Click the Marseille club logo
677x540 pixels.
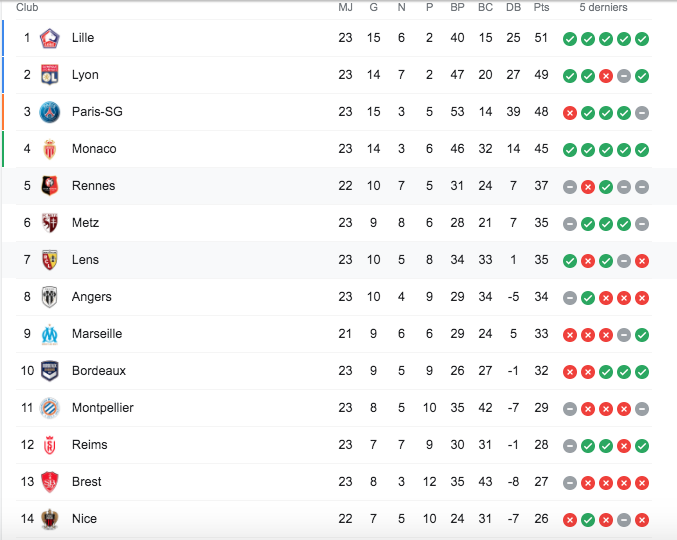tap(50, 334)
